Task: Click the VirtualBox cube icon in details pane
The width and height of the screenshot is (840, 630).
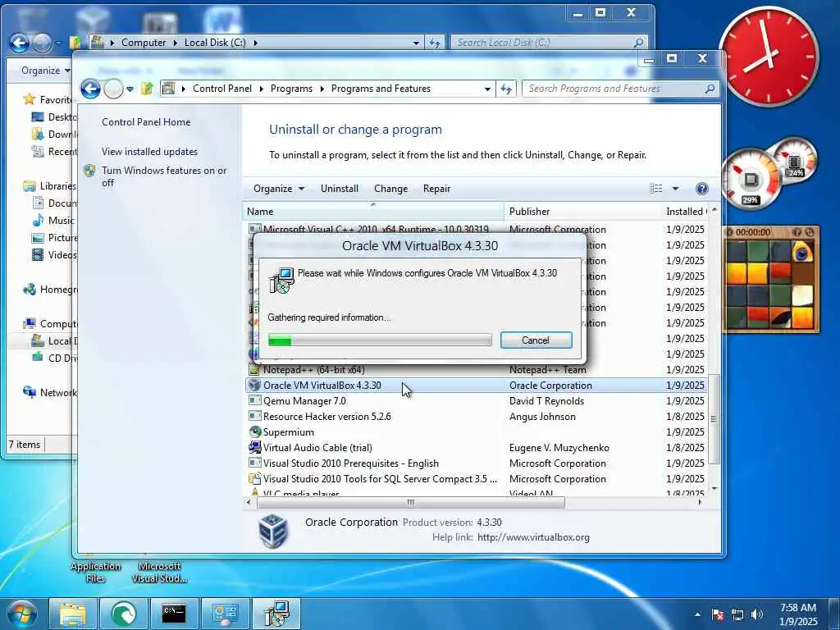Action: (273, 531)
